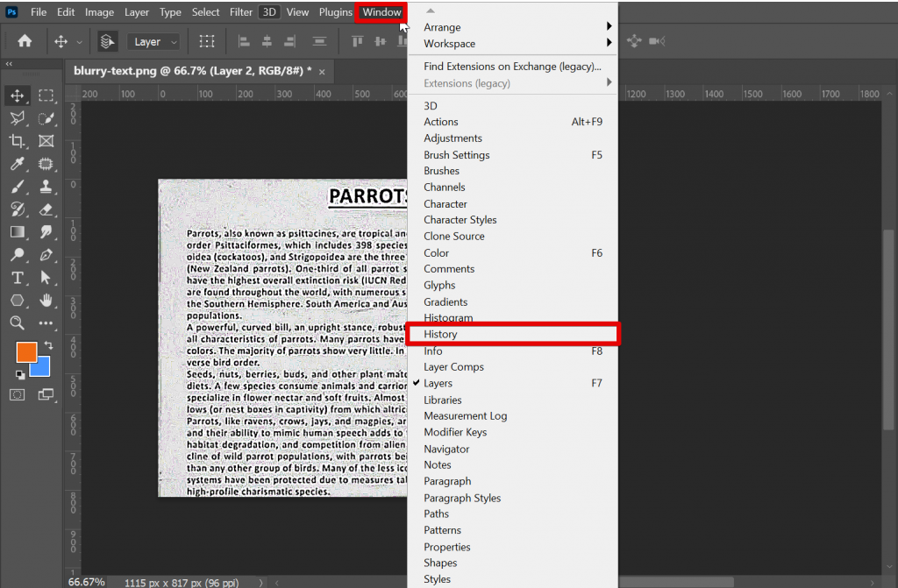Select the Move tool
Viewport: 898px width, 588px height.
18,96
